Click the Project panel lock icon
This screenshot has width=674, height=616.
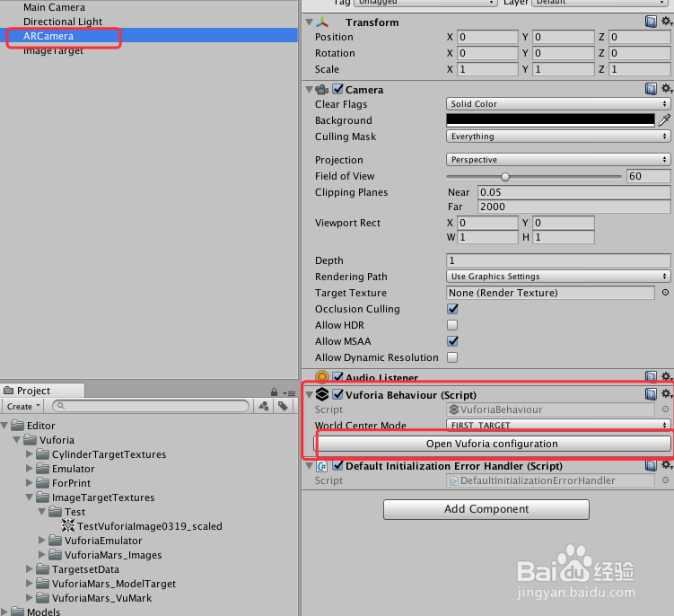coord(274,392)
